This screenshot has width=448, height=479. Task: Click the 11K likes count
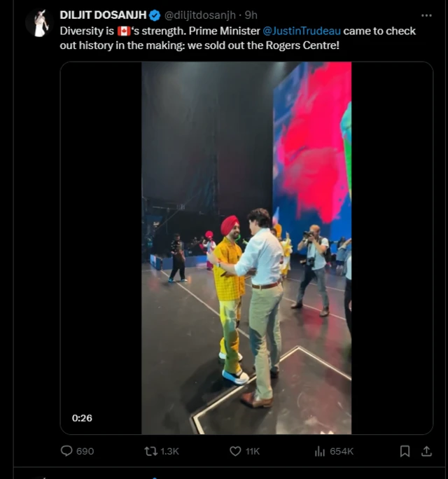(x=253, y=452)
